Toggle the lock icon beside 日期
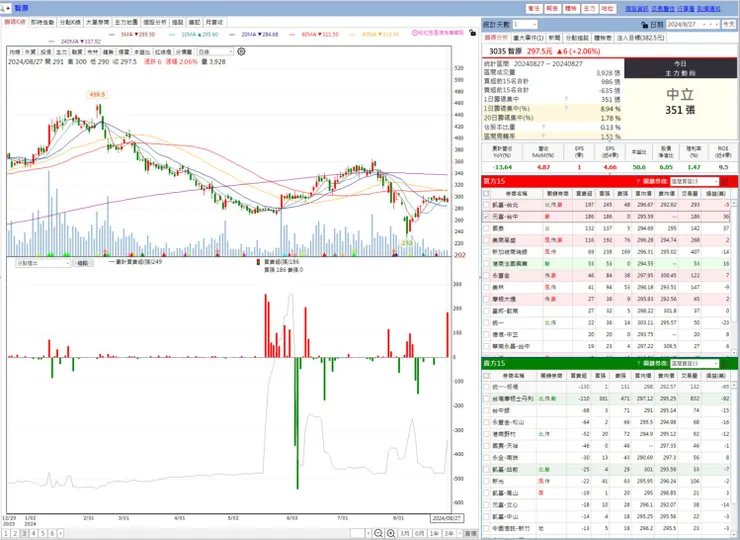740x540 pixels. [x=645, y=25]
